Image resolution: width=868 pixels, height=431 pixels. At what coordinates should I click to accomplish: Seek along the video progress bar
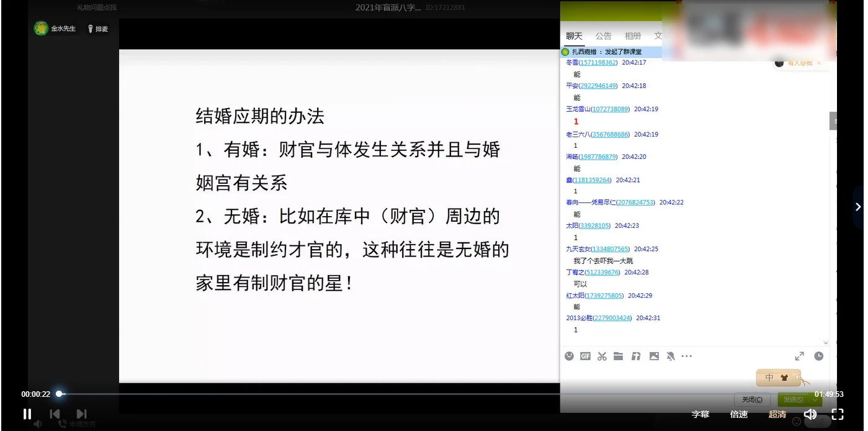click(x=434, y=394)
